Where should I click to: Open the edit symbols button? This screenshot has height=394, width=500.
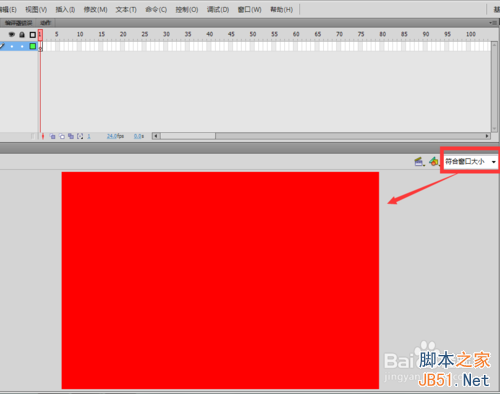tap(434, 162)
